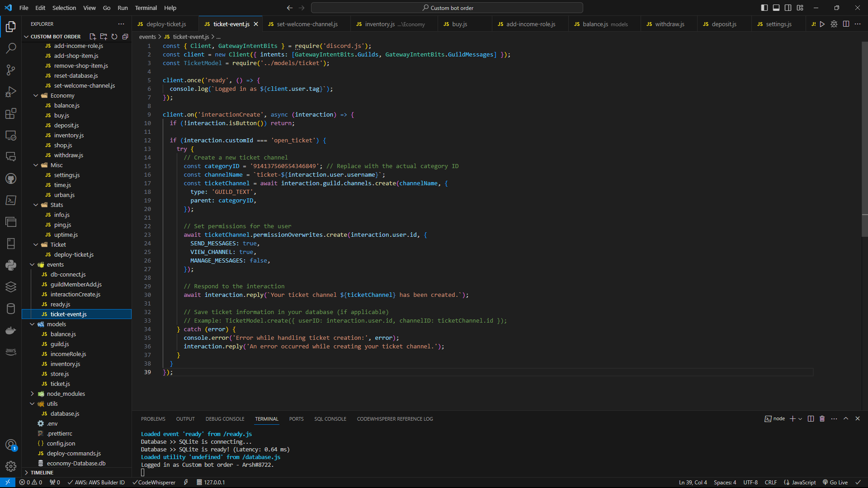Toggle secondary side bar visibility

788,8
